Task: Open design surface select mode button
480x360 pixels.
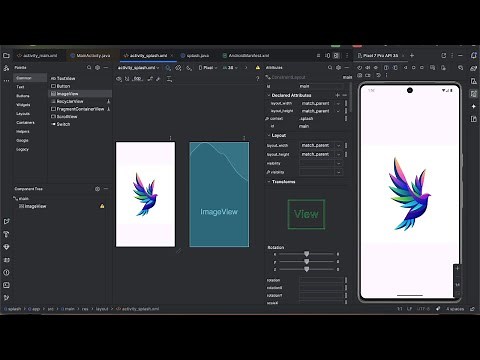Action: tap(168, 68)
